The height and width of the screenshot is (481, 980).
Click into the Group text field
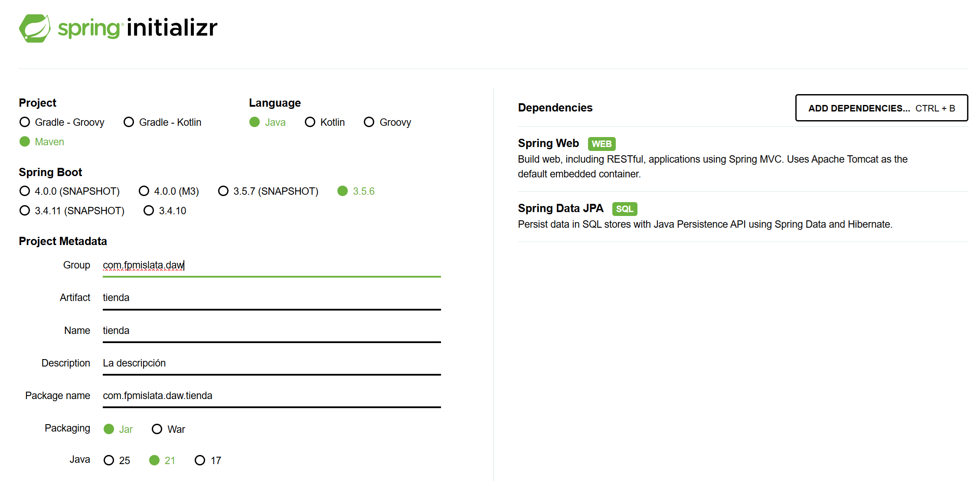point(271,265)
